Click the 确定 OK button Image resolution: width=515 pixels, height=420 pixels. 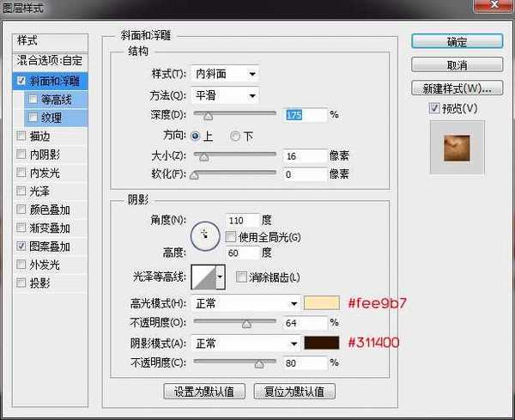(x=457, y=41)
